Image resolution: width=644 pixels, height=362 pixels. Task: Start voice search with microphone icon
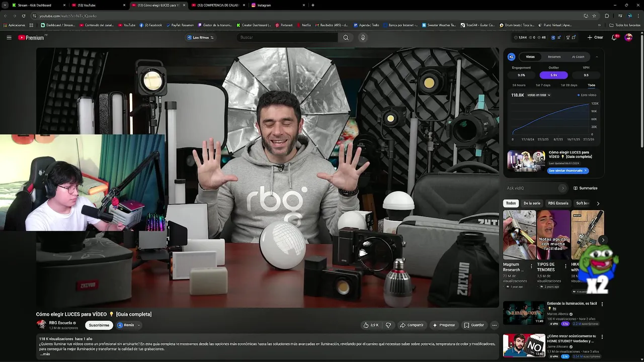(363, 37)
